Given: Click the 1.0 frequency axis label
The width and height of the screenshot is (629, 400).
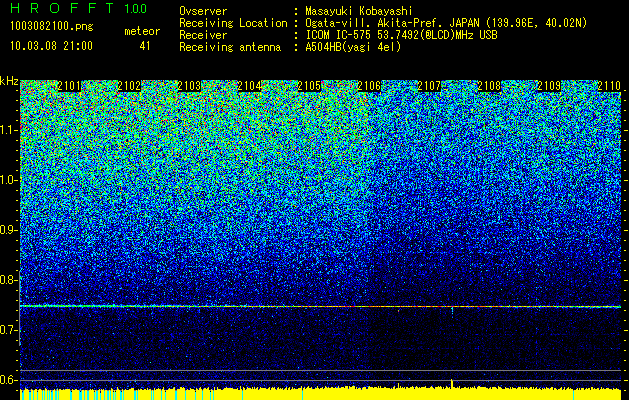Looking at the screenshot, I should [8, 180].
